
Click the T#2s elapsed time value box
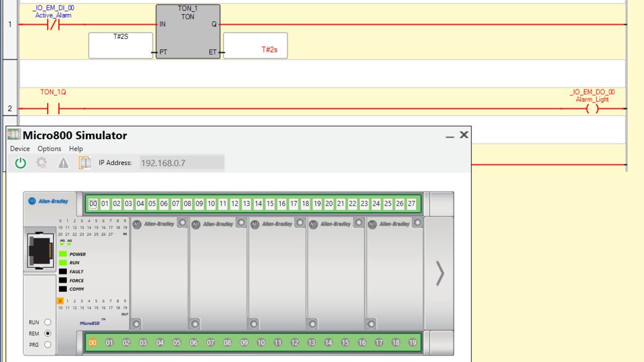(256, 45)
